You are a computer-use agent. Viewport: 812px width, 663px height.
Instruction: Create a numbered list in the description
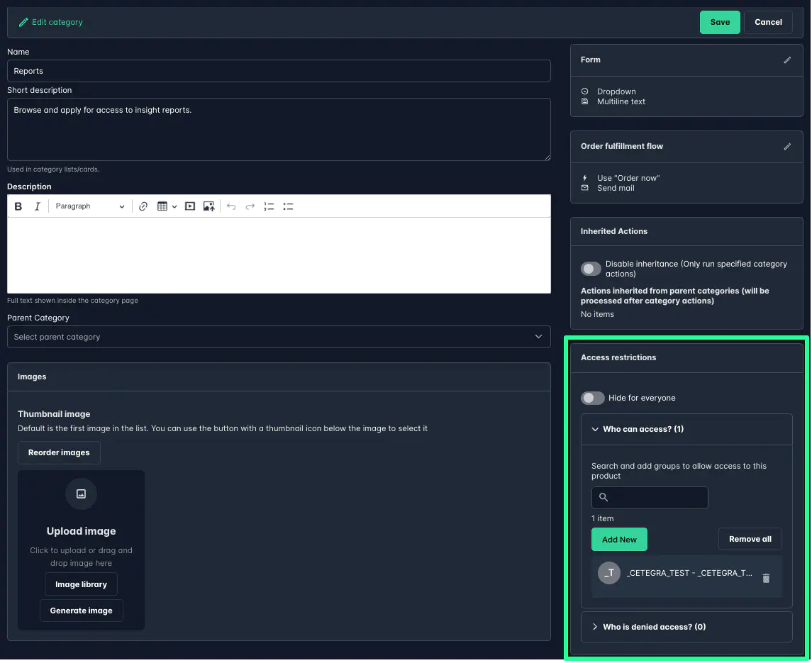coord(268,206)
